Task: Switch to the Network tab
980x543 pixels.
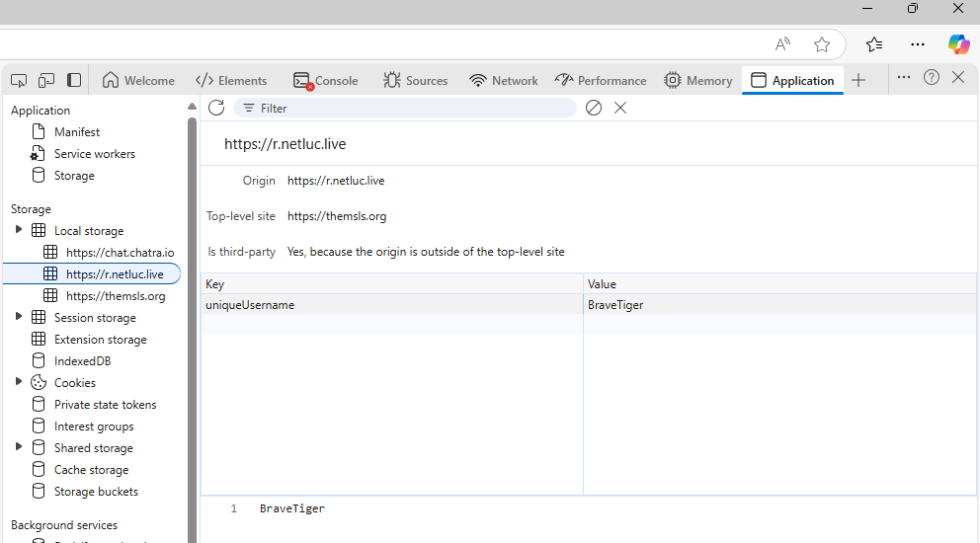Action: pos(504,81)
